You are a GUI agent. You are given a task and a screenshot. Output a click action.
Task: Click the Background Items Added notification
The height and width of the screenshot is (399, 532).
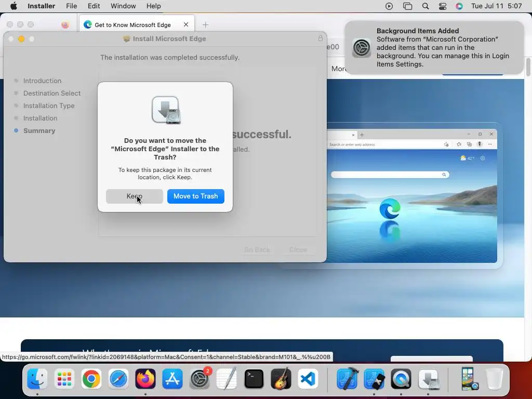[434, 47]
